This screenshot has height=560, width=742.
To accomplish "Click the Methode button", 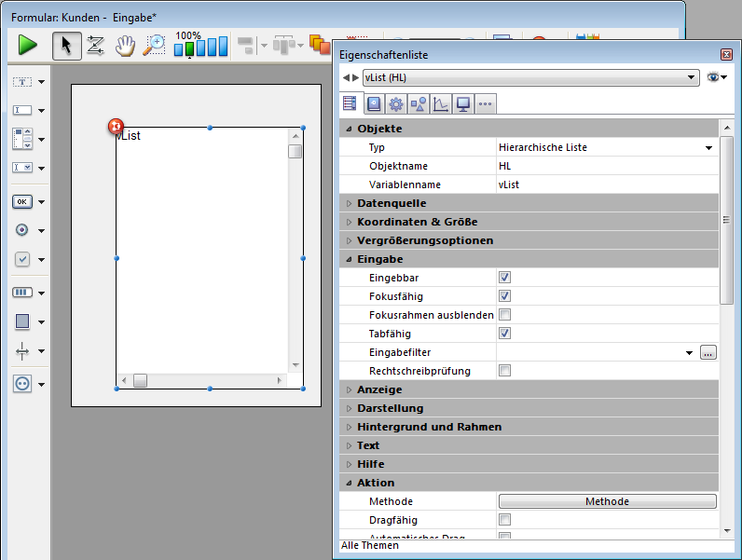I will (x=607, y=501).
